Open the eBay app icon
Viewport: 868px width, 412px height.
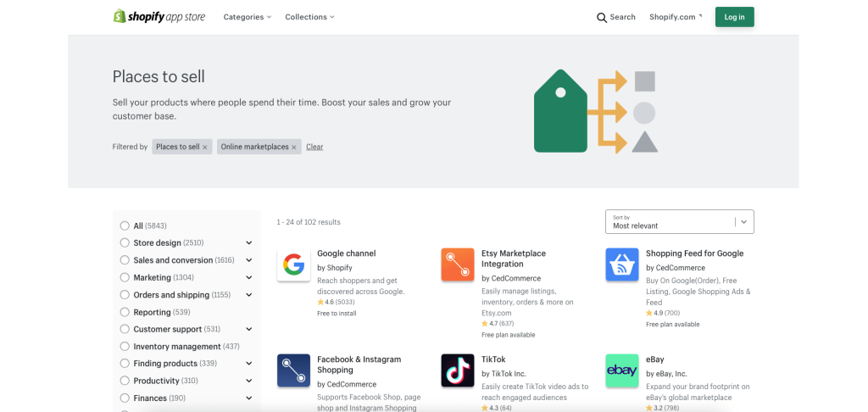[x=622, y=370]
